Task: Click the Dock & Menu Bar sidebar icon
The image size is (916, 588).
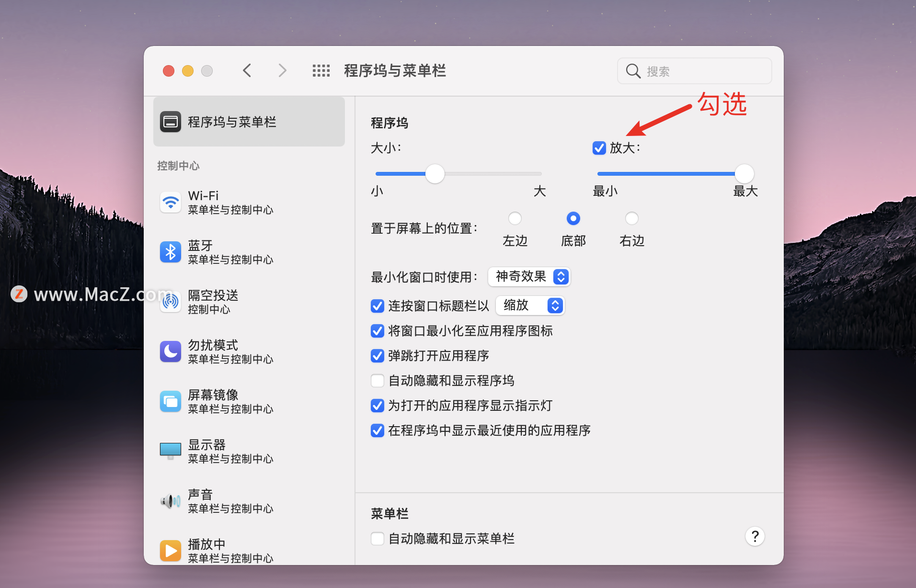Action: click(171, 122)
